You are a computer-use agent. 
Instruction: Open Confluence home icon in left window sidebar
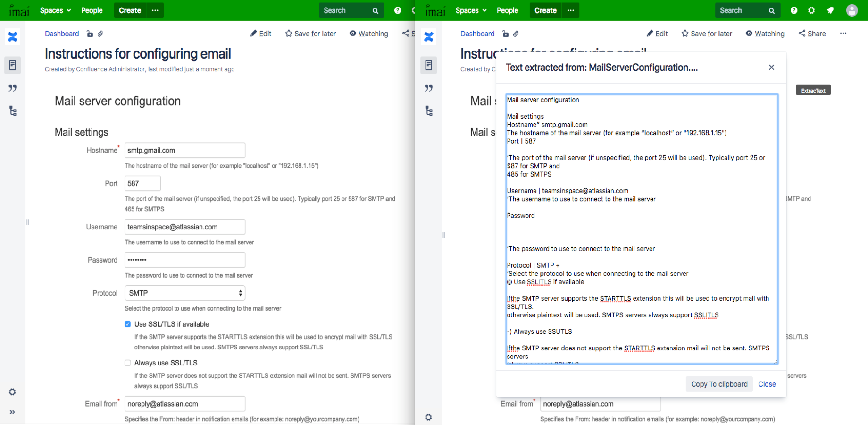[x=13, y=37]
